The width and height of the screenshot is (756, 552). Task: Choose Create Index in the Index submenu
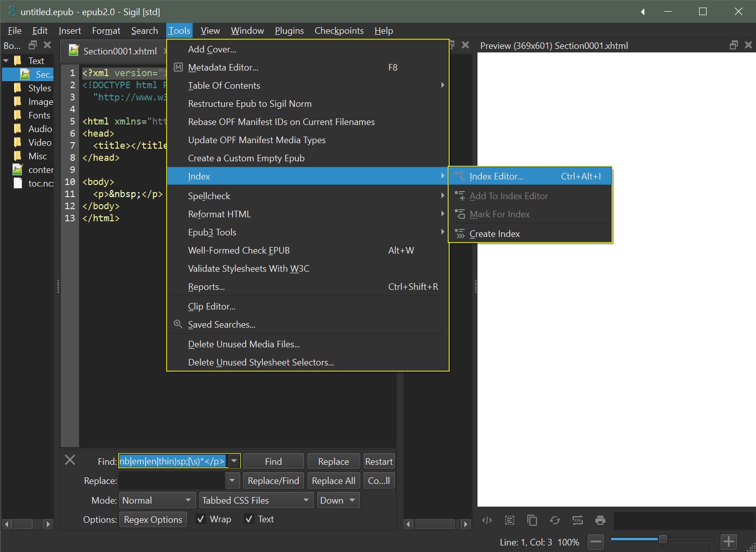(495, 234)
